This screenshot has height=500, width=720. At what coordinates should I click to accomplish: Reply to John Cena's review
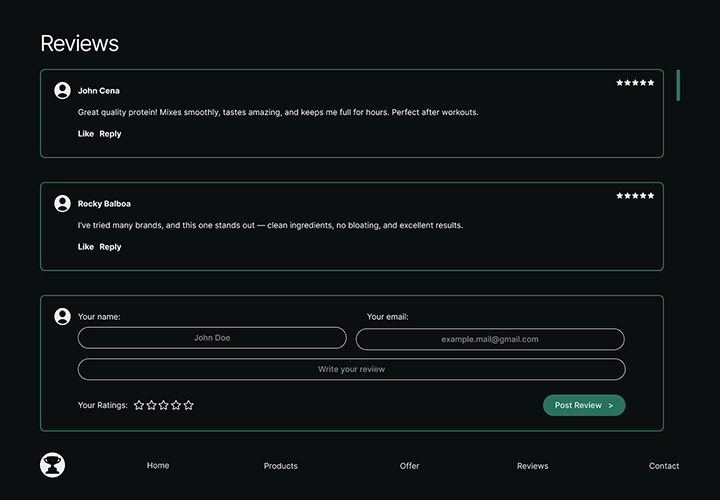tap(110, 134)
